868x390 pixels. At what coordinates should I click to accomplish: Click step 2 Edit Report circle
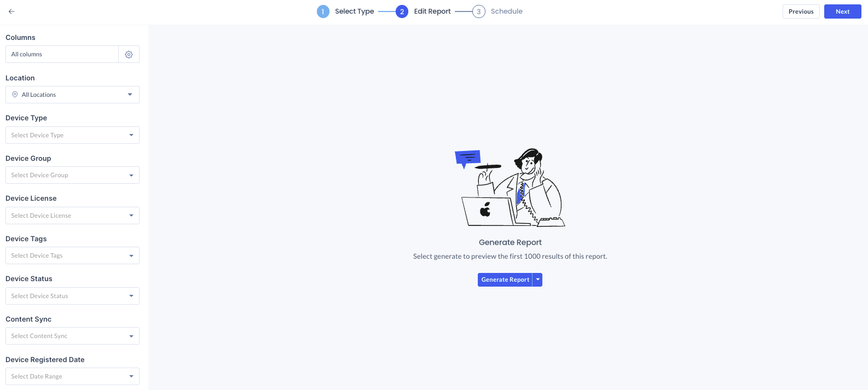click(402, 11)
